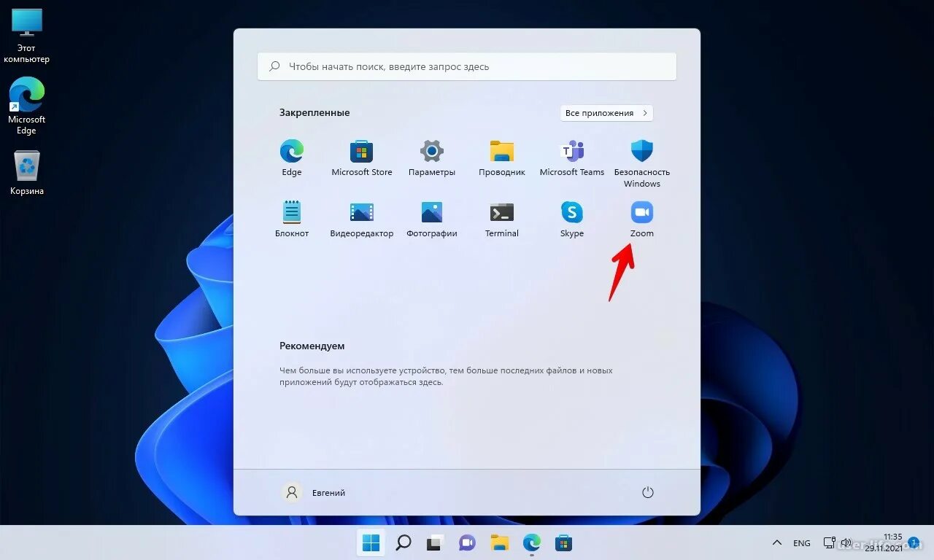Viewport: 934px width, 560px height.
Task: Open Безопасность Windows app
Action: [x=642, y=163]
